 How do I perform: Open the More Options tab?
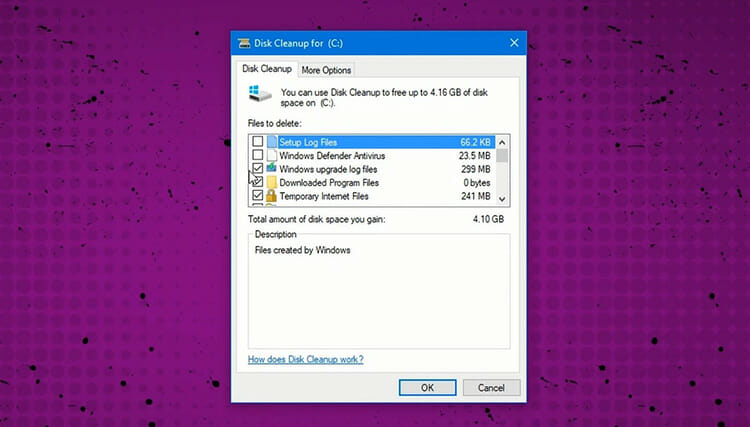point(326,70)
